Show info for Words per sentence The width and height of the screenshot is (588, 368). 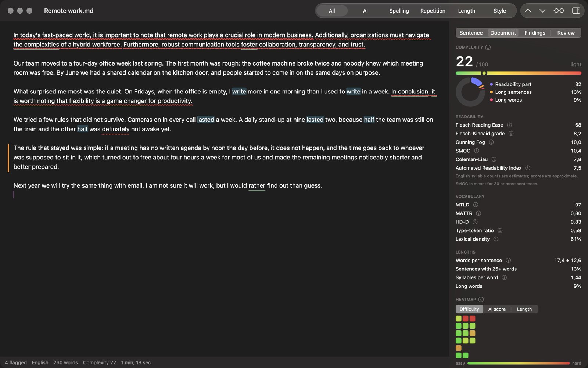tap(508, 260)
